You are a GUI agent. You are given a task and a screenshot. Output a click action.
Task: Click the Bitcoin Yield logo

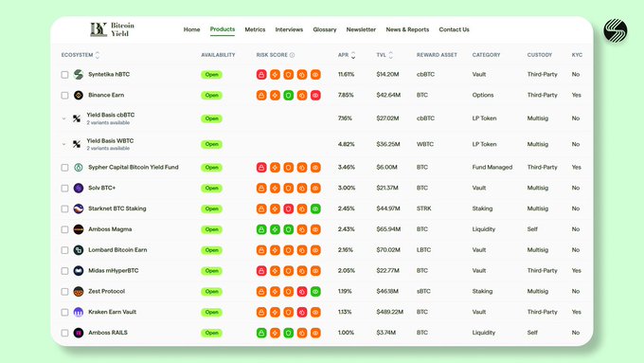click(113, 29)
